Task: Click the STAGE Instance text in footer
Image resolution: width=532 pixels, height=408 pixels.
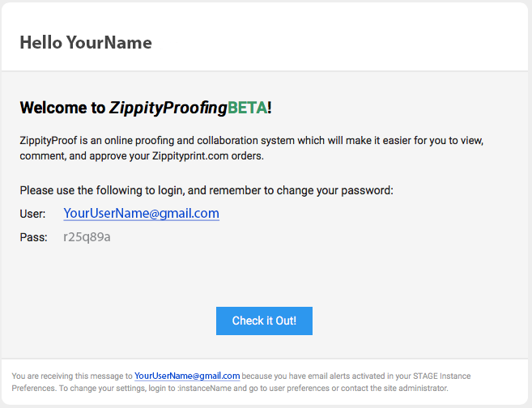Action: click(442, 376)
